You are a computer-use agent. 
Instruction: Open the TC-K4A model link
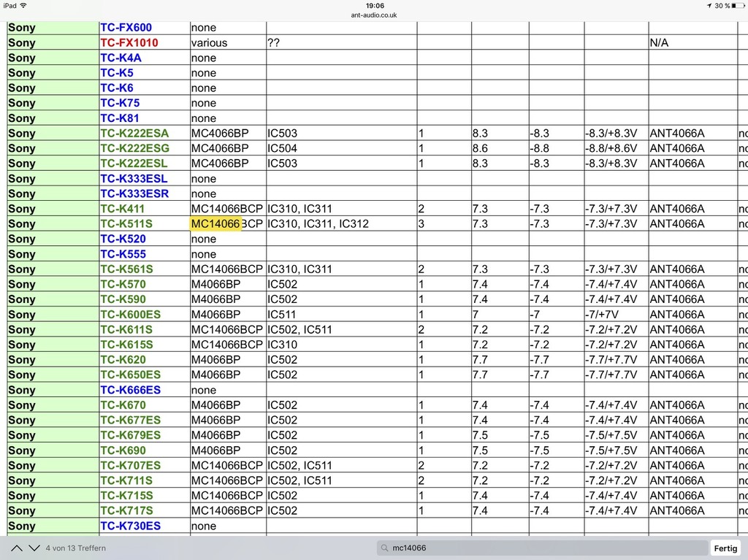[121, 58]
